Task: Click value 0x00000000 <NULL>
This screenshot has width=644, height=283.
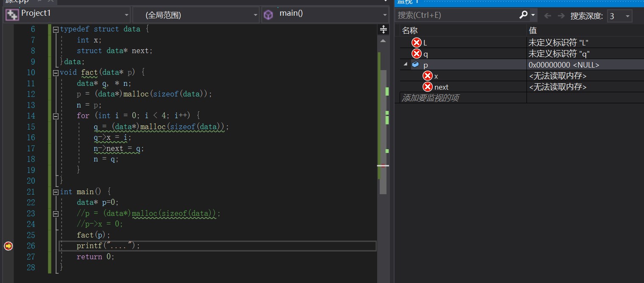Action: [x=564, y=65]
